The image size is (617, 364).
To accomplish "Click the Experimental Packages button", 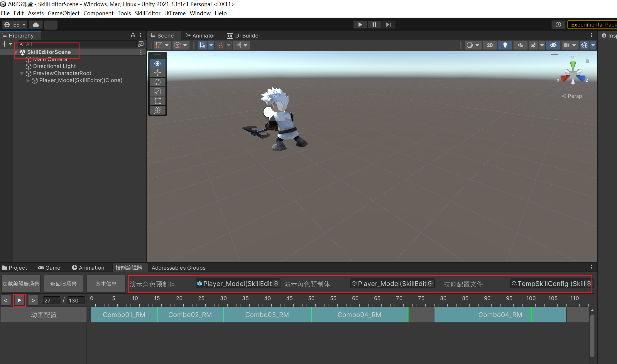I will click(x=592, y=25).
